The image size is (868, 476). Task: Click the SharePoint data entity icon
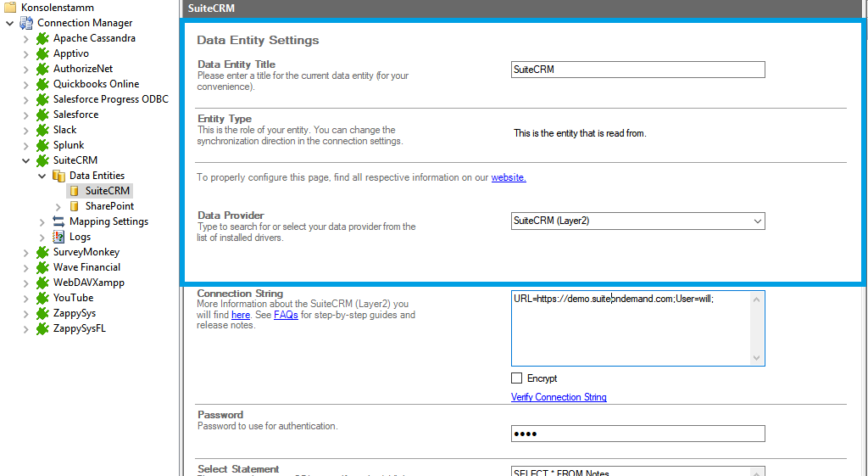click(x=75, y=206)
